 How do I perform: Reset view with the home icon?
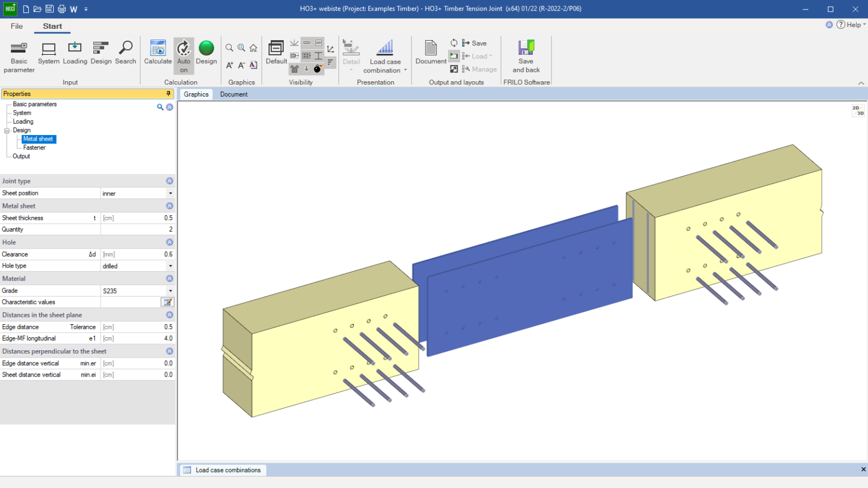pyautogui.click(x=253, y=48)
